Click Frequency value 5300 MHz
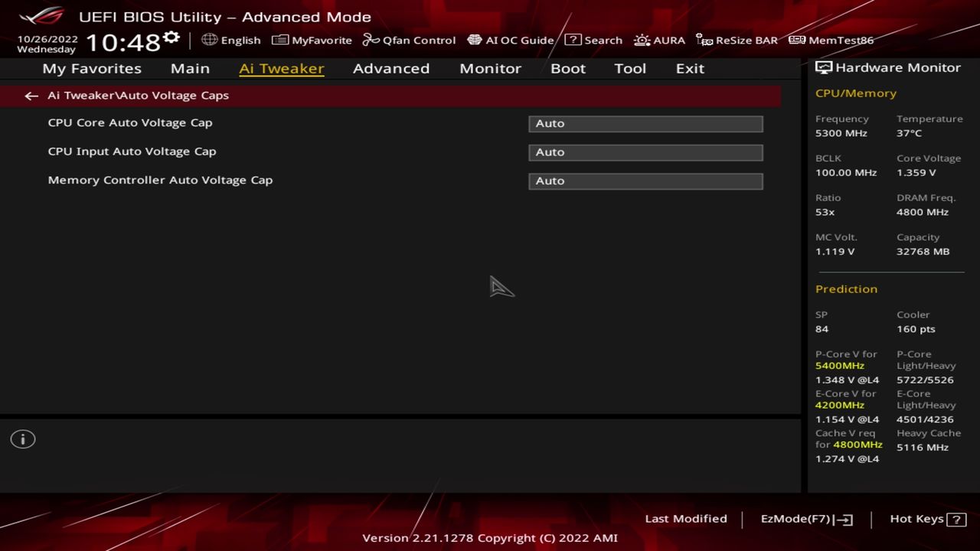980x551 pixels. pyautogui.click(x=841, y=133)
